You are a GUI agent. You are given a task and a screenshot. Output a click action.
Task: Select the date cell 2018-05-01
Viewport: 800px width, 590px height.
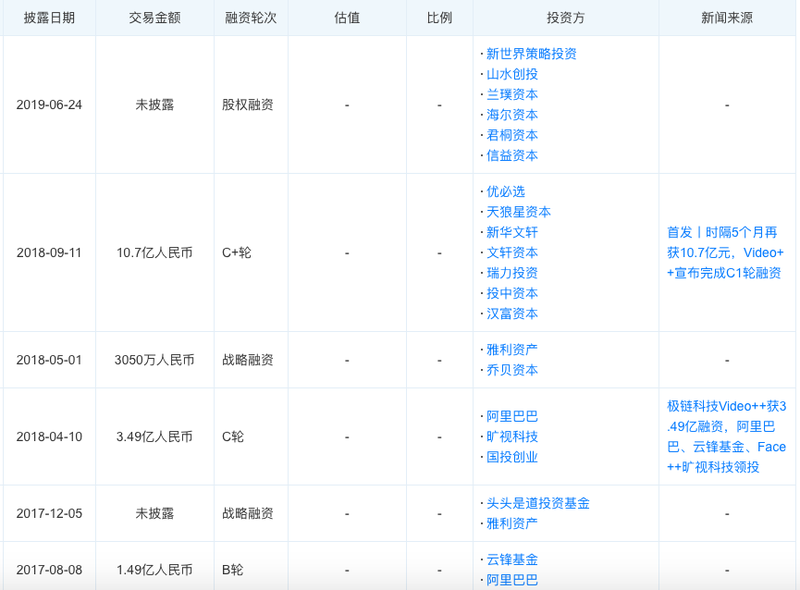point(49,360)
